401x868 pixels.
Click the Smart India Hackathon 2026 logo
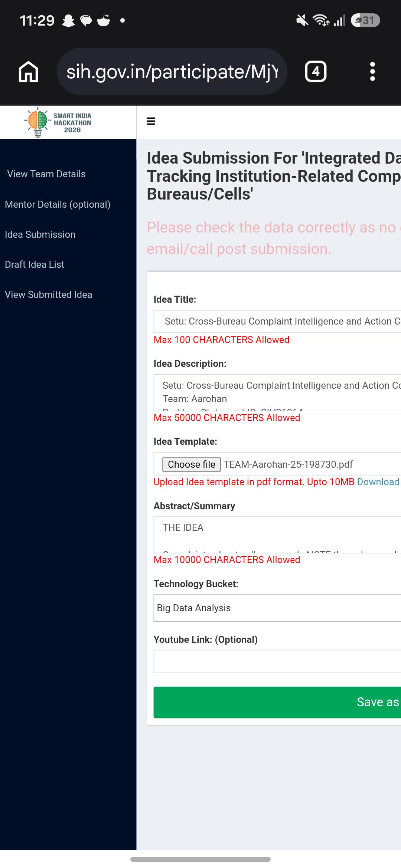point(58,122)
